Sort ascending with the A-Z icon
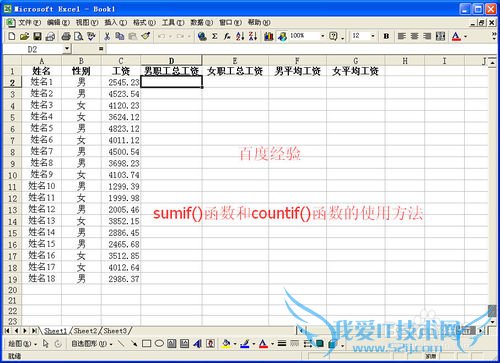Viewport: 500px width, 363px height. [x=240, y=36]
